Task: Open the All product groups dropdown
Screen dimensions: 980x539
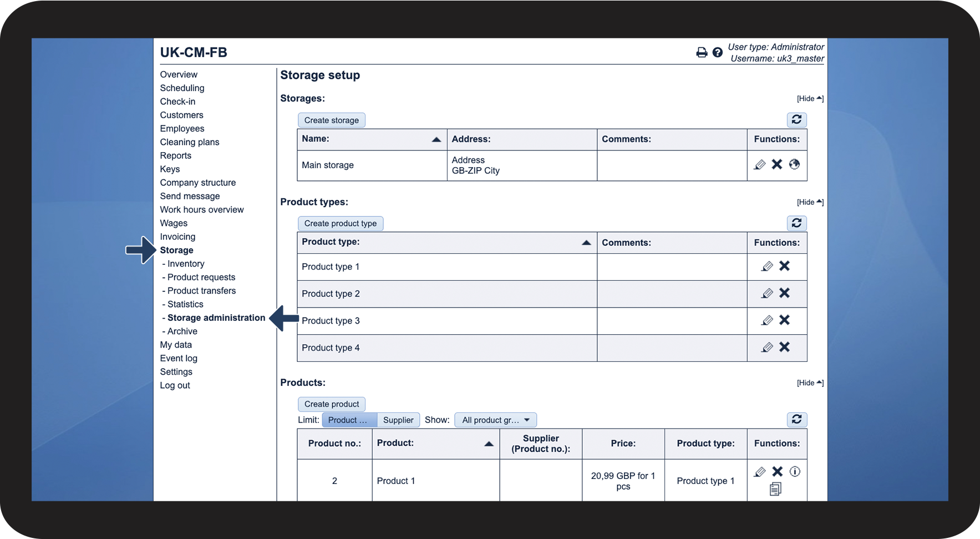Action: (495, 420)
